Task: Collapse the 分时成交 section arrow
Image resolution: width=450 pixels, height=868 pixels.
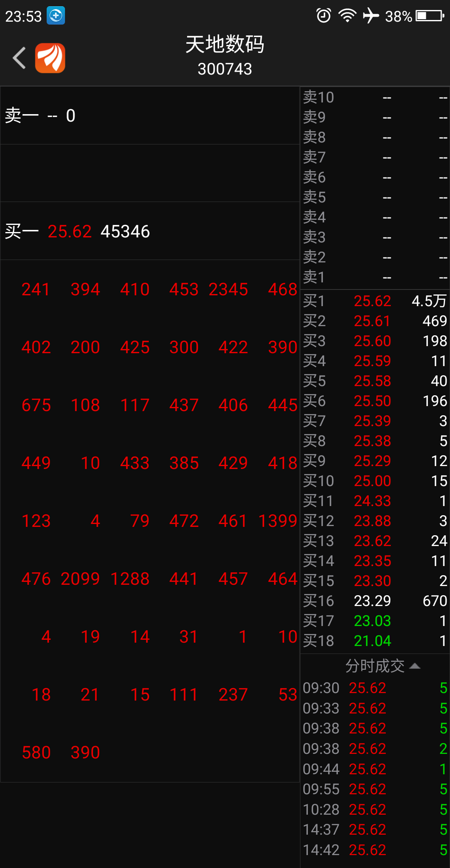Action: tap(415, 666)
